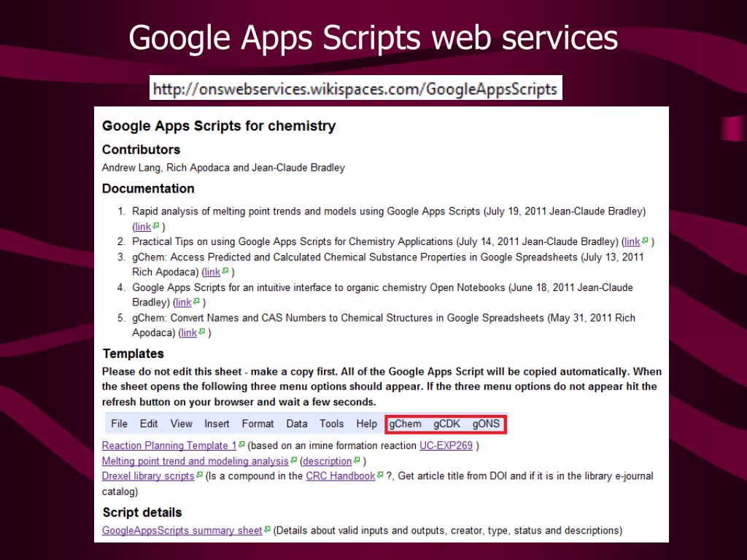
Task: Open the Data menu
Action: click(297, 424)
